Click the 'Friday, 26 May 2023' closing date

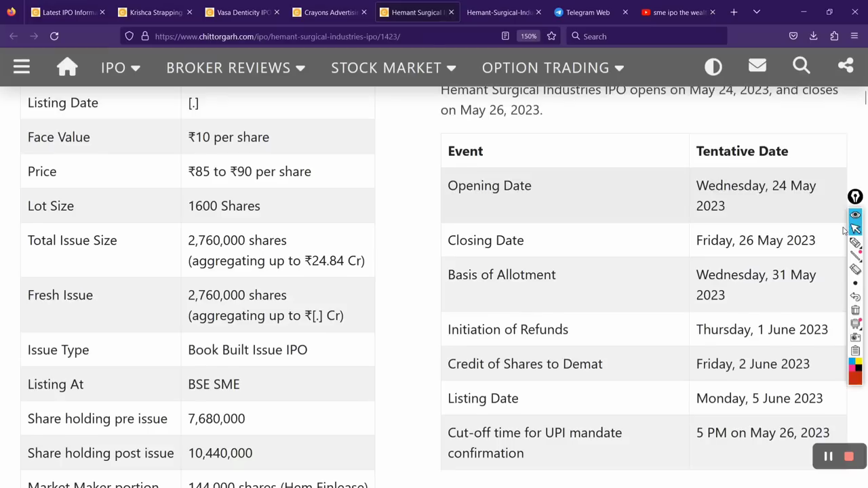(x=755, y=241)
